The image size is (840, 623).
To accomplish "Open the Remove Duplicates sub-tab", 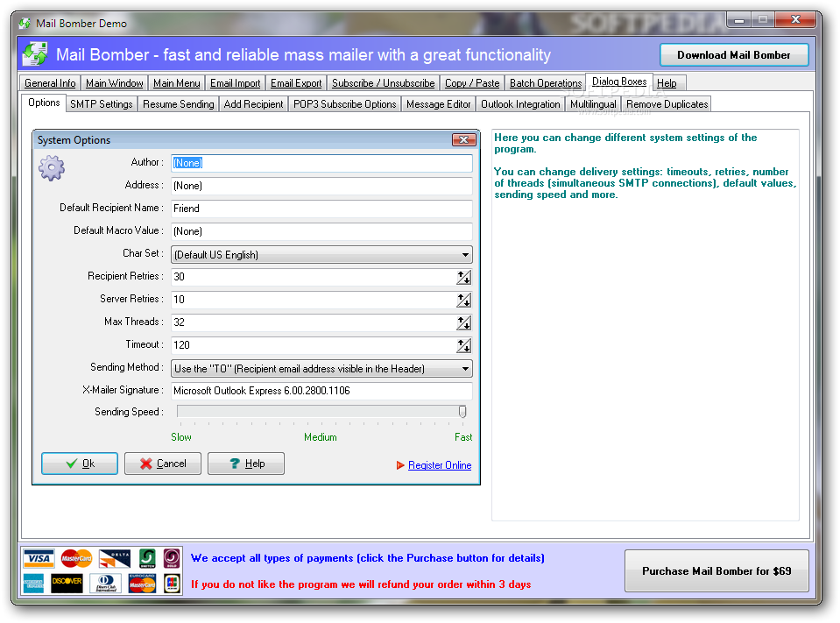I will tap(667, 104).
